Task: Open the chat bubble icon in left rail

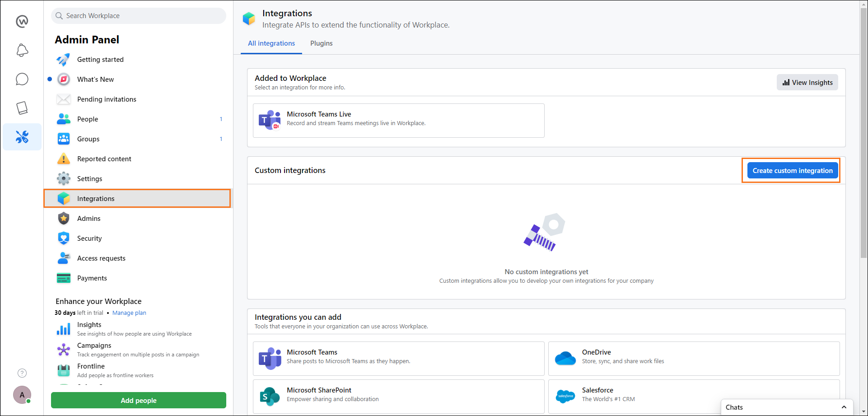Action: pos(22,79)
